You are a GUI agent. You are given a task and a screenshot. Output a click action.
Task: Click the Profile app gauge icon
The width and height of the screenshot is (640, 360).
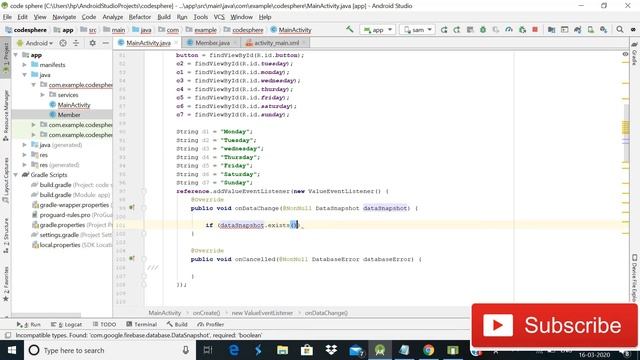tap(509, 30)
